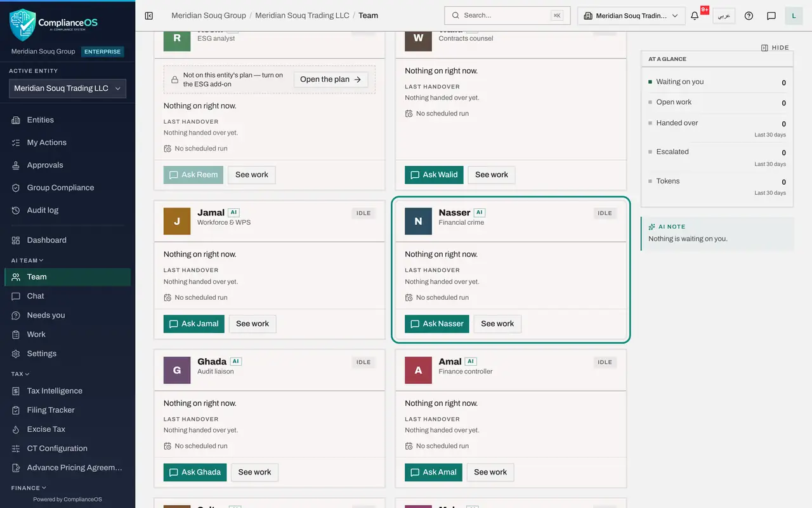The image size is (812, 508).
Task: Open the entity switcher in top bar
Action: 631,16
